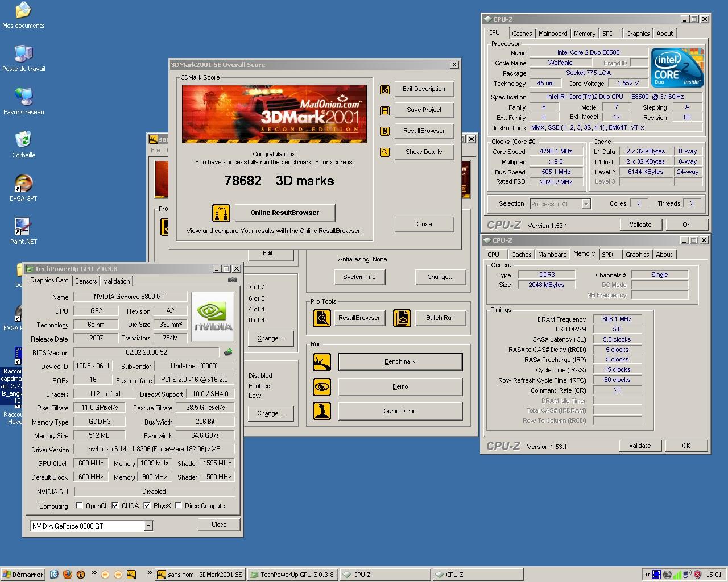Click the 3DMark2001 Second Edition banner image
728x582 pixels.
click(x=274, y=114)
